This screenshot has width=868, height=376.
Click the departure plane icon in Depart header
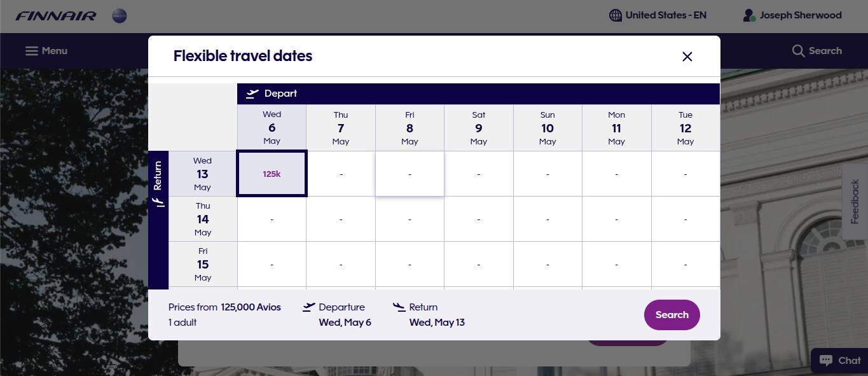point(252,93)
